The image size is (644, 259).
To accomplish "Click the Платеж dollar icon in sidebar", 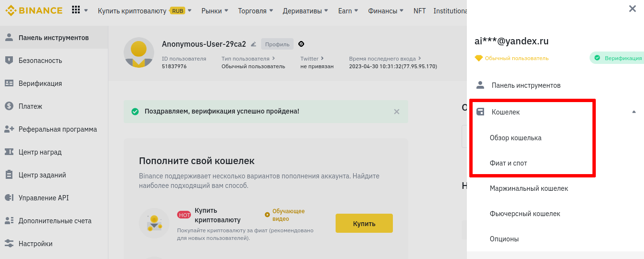I will point(9,106).
